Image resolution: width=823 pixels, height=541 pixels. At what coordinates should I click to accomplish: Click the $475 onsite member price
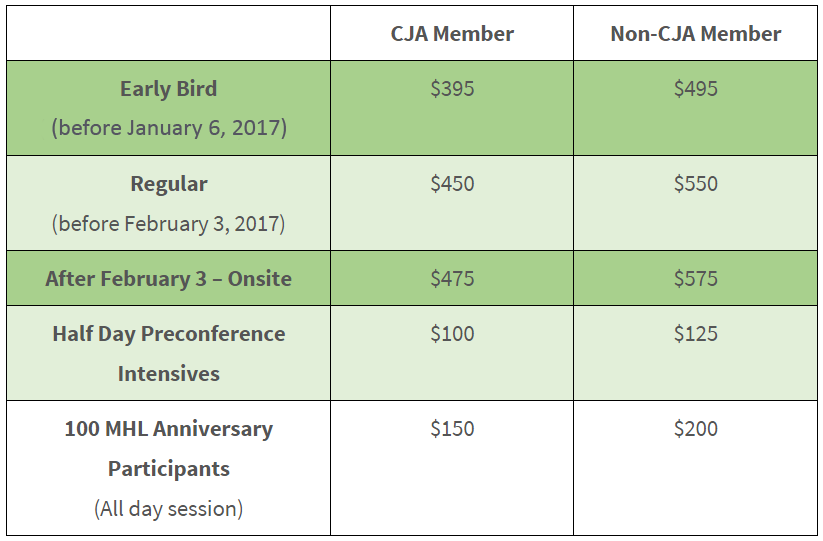click(x=452, y=279)
